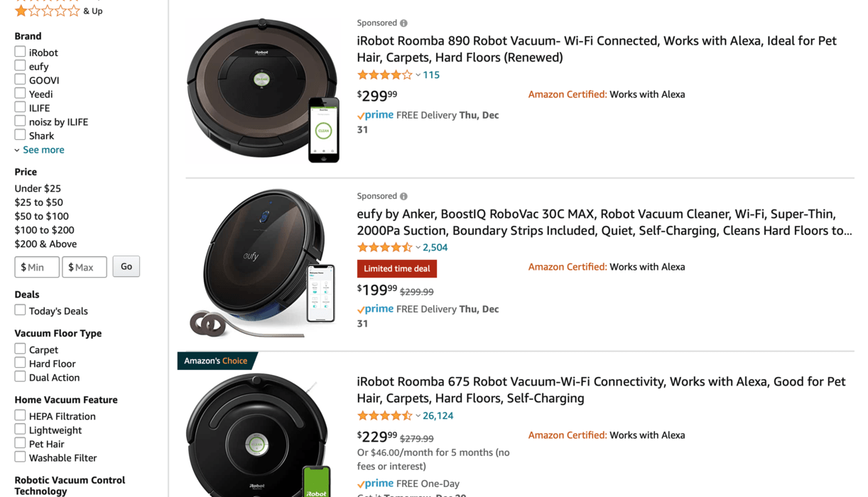
Task: Check the iRobot brand filter
Action: tap(19, 52)
